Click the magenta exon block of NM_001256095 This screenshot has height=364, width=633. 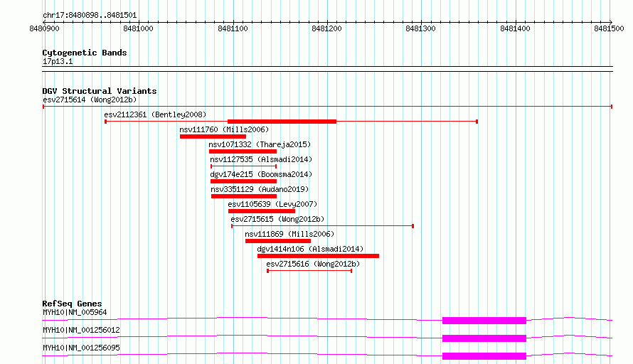(x=484, y=356)
